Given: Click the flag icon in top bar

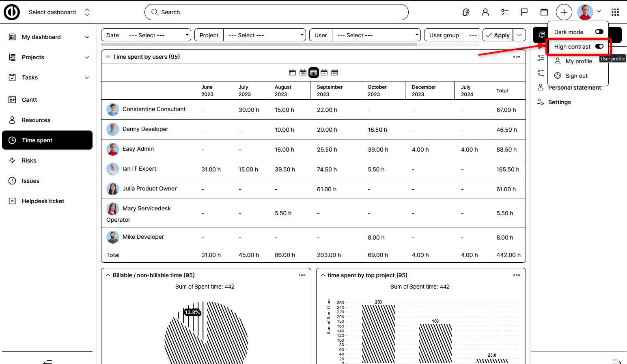Looking at the screenshot, I should (524, 12).
